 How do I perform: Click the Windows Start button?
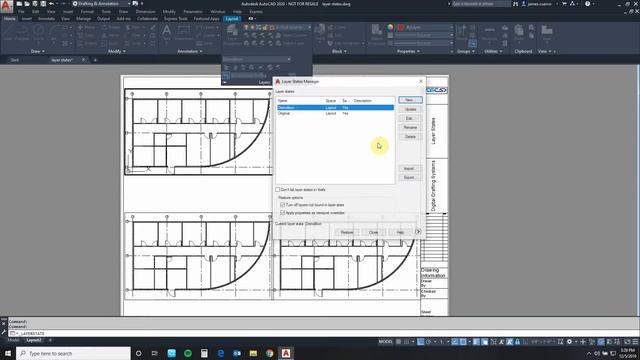coord(8,353)
